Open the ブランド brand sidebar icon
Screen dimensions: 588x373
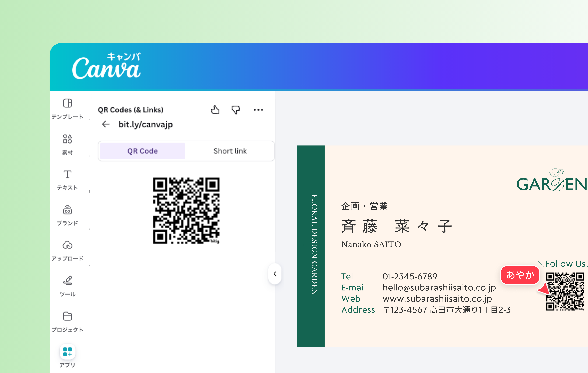coord(67,210)
